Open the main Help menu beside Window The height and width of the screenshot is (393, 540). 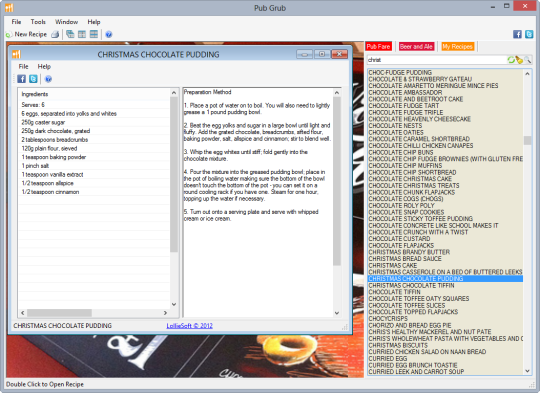point(94,22)
